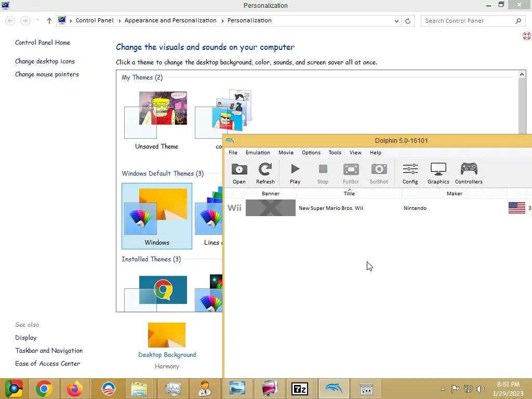This screenshot has height=399, width=532.
Task: Click the Stop icon in Dolphin toolbar
Action: tap(323, 174)
